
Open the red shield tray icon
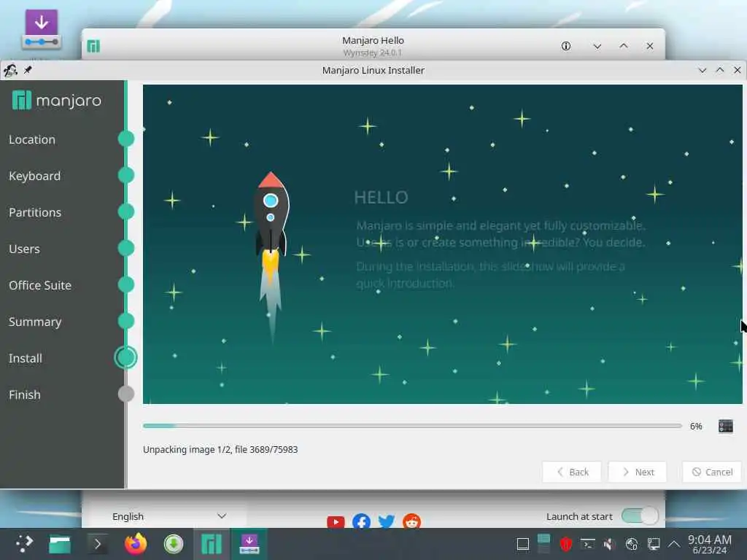click(565, 544)
